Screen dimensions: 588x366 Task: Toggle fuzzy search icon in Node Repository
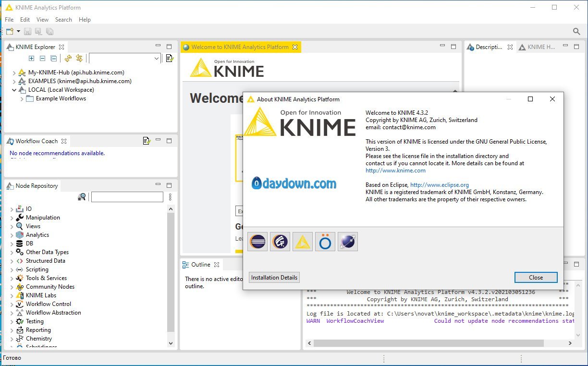[82, 196]
